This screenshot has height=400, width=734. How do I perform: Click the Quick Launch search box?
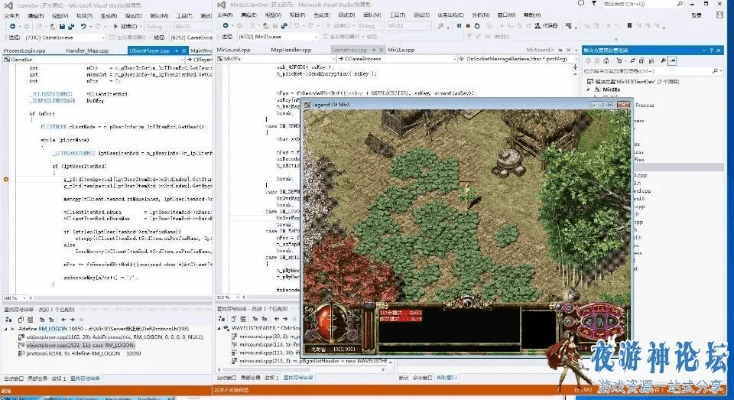[640, 5]
